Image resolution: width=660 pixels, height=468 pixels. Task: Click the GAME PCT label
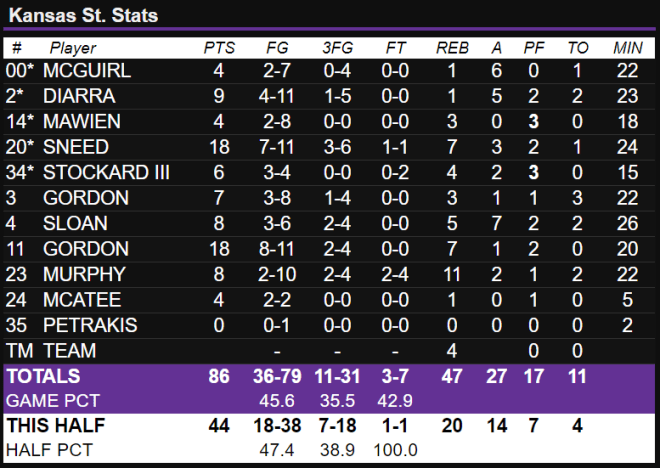53,401
